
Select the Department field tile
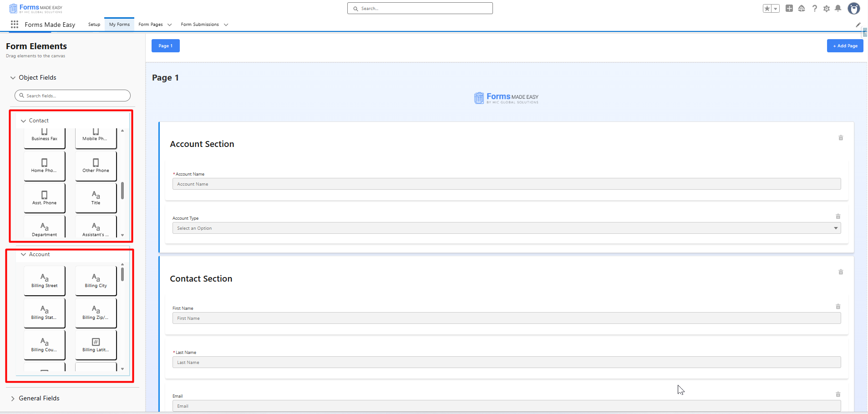click(45, 227)
